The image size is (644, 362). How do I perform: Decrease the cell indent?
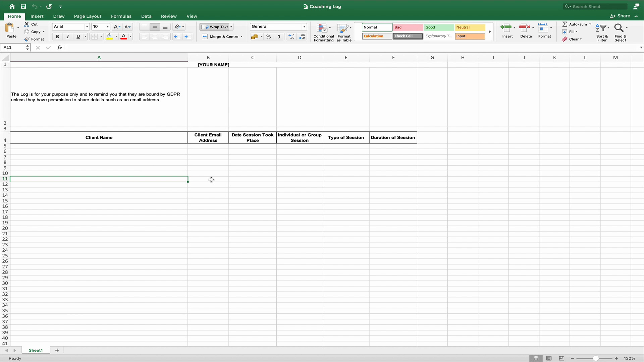click(x=177, y=37)
